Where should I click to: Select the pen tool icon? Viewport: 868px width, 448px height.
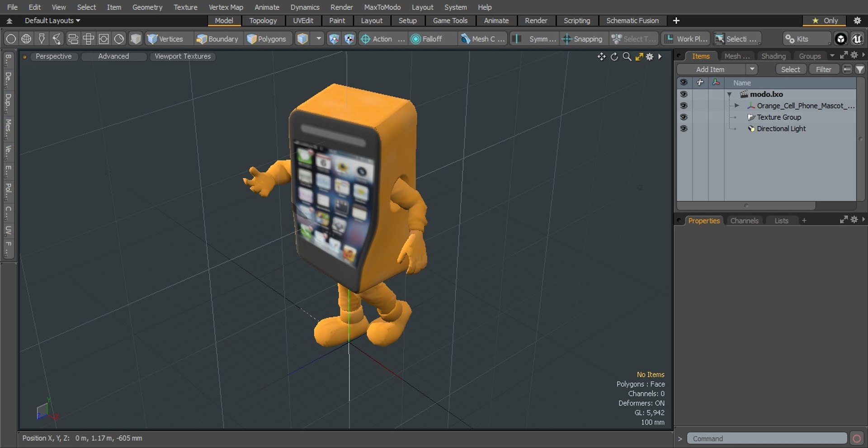pos(42,39)
